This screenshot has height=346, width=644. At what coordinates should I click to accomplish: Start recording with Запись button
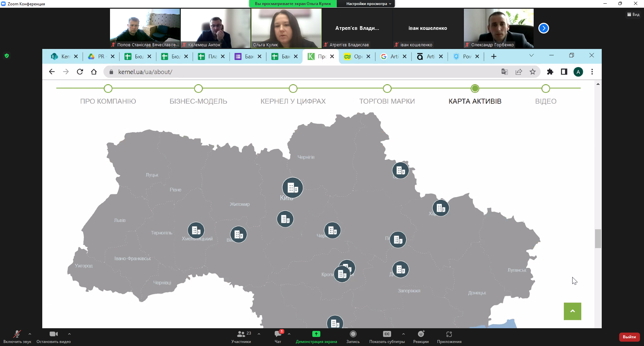click(353, 337)
